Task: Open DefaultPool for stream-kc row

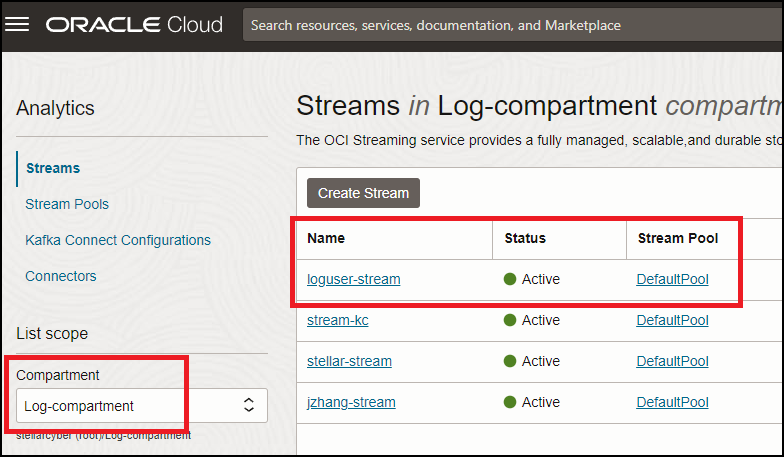Action: click(x=672, y=320)
